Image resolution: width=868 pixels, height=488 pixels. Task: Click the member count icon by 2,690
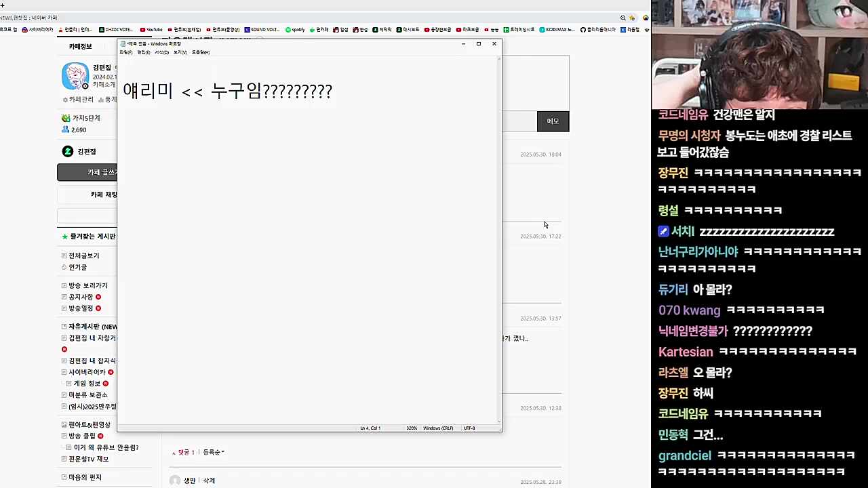coord(66,129)
